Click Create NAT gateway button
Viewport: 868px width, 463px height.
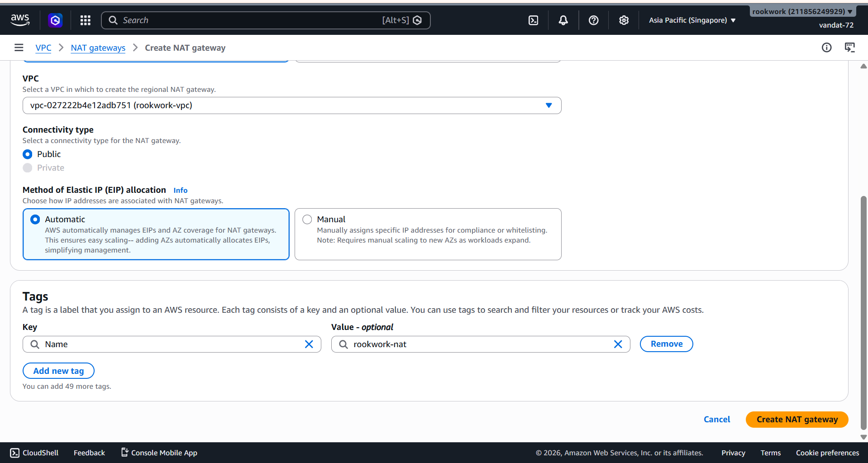pos(797,420)
